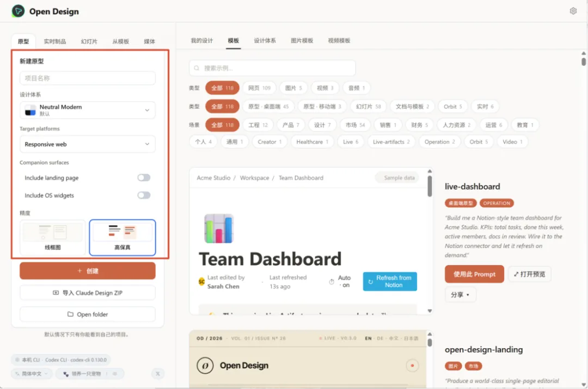Filter scene by 市场 54
Screen dimensions: 588x389
[x=355, y=125]
